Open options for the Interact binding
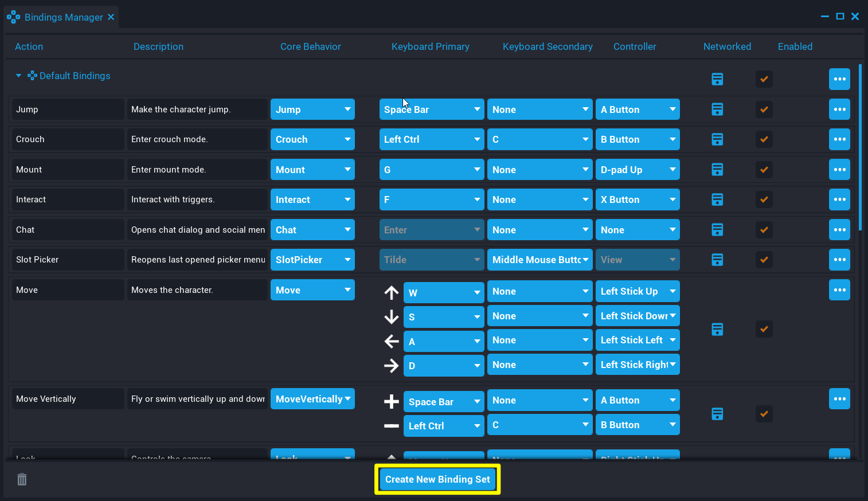Screen dimensions: 868x501 pos(839,199)
